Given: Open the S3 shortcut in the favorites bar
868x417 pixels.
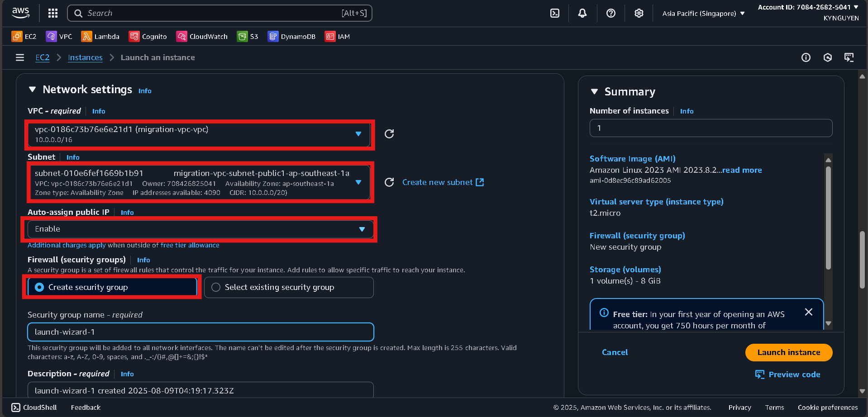Looking at the screenshot, I should [x=248, y=36].
